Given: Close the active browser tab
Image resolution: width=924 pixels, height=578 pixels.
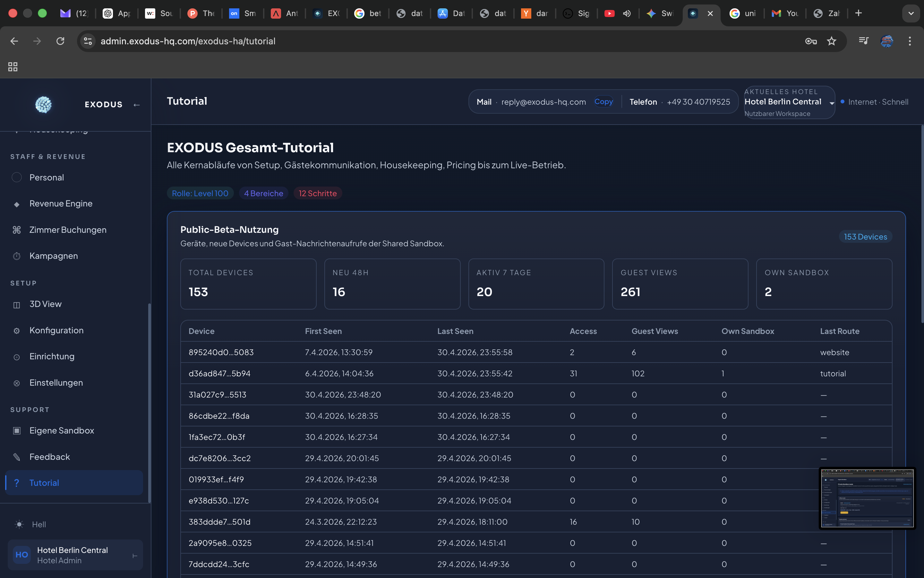Looking at the screenshot, I should coord(710,13).
